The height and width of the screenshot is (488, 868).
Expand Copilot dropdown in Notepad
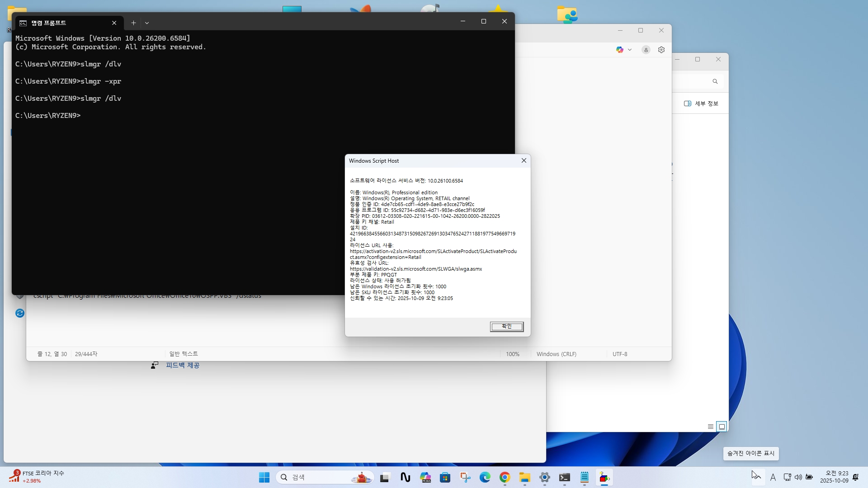pos(629,50)
